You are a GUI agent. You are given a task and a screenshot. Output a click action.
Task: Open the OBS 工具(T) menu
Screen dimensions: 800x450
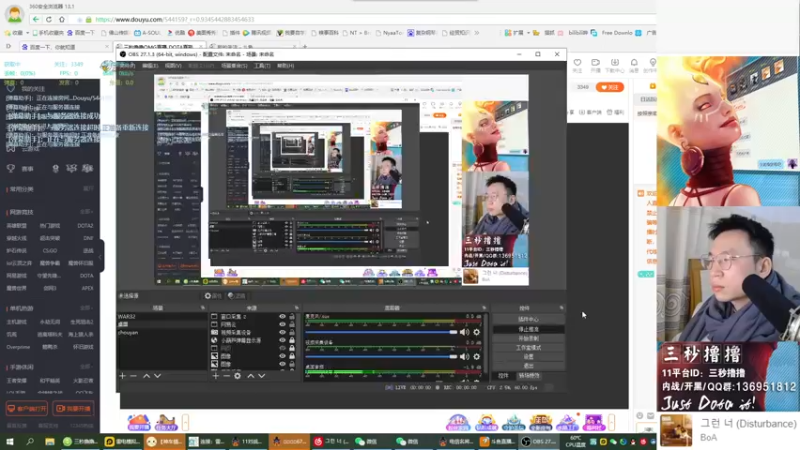pos(262,66)
